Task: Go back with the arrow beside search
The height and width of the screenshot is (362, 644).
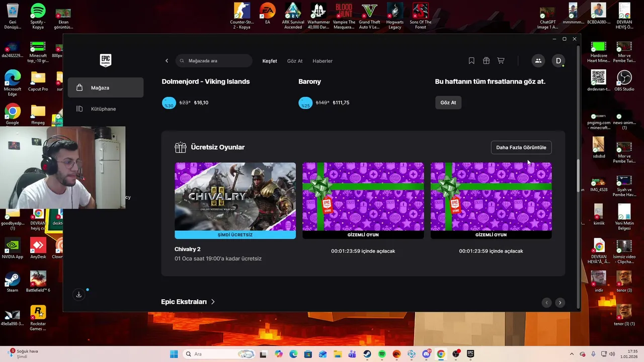Action: coord(167,61)
